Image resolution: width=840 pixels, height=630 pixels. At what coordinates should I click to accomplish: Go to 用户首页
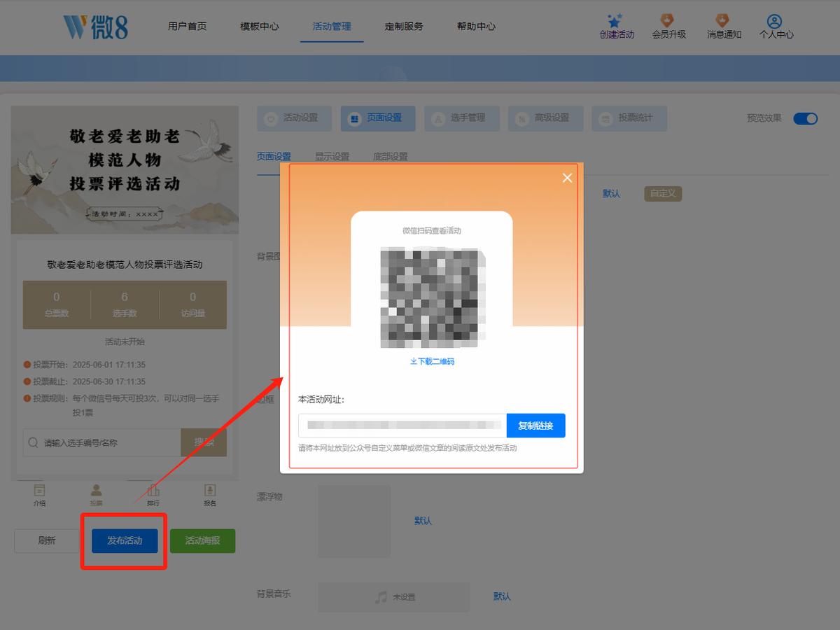187,27
